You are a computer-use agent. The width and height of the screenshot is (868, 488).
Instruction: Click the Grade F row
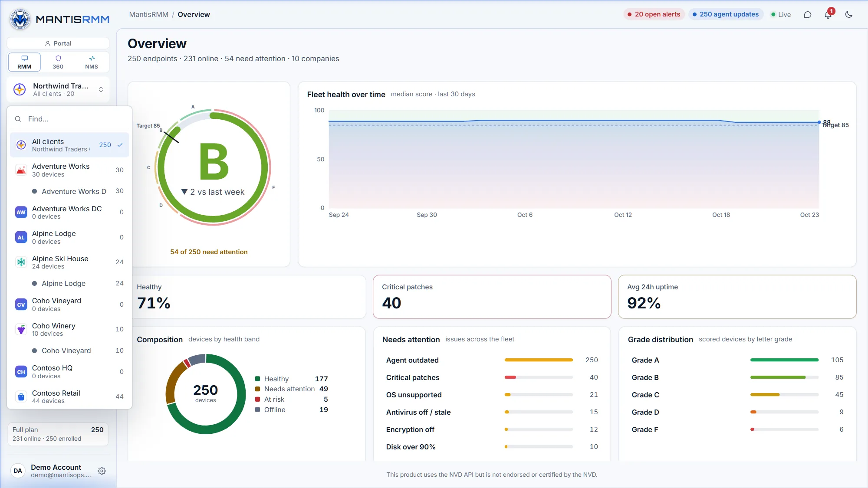coord(737,429)
